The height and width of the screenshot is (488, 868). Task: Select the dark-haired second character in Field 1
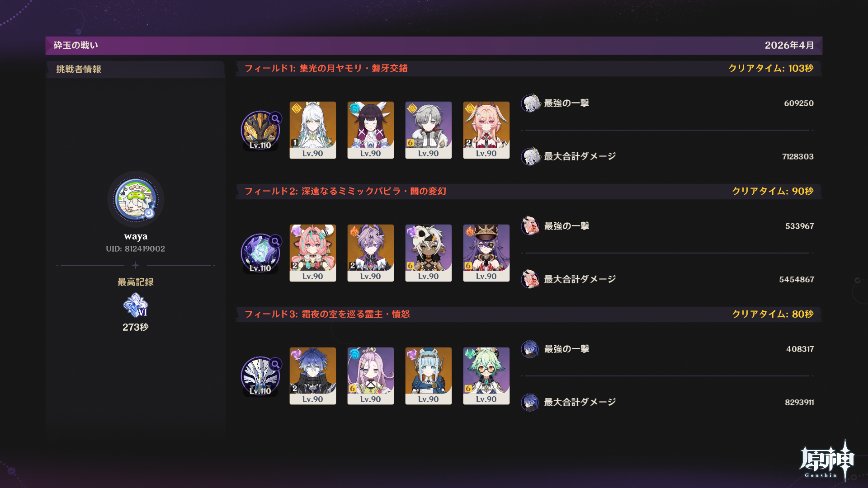coord(371,130)
